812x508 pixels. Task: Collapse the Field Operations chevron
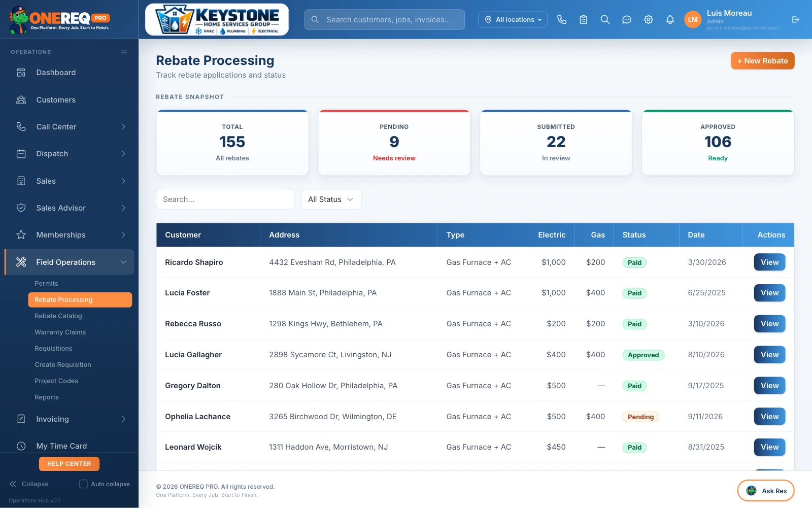[x=123, y=262]
